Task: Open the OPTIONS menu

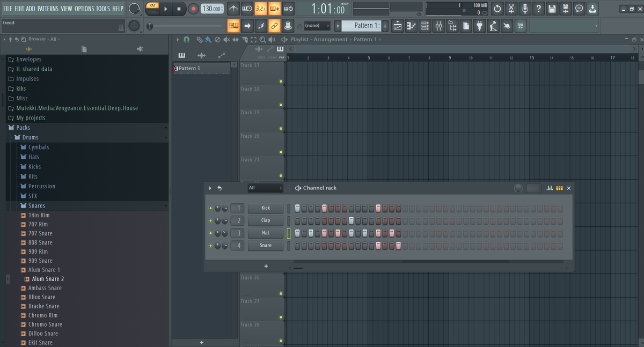Action: click(x=84, y=9)
